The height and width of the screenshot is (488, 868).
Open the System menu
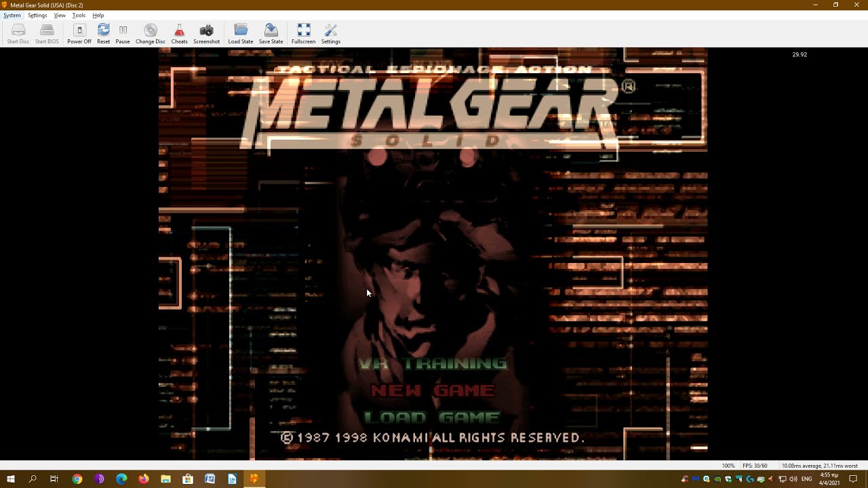click(x=12, y=15)
